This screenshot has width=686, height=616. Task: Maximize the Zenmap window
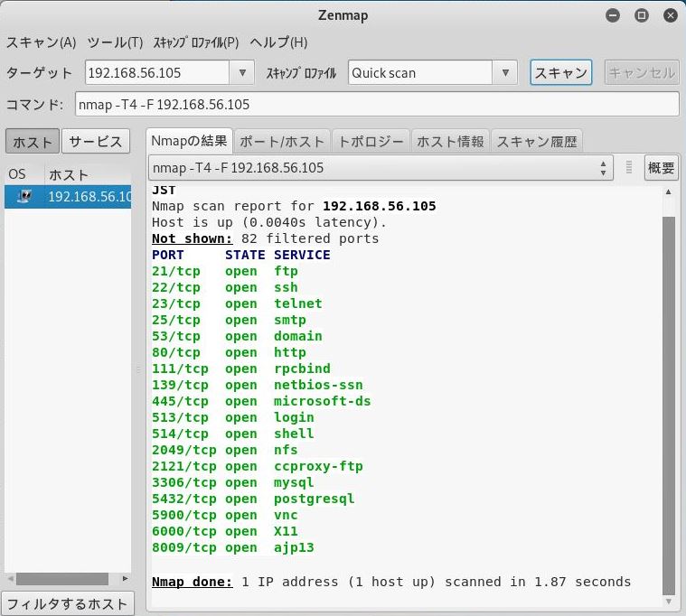[642, 15]
